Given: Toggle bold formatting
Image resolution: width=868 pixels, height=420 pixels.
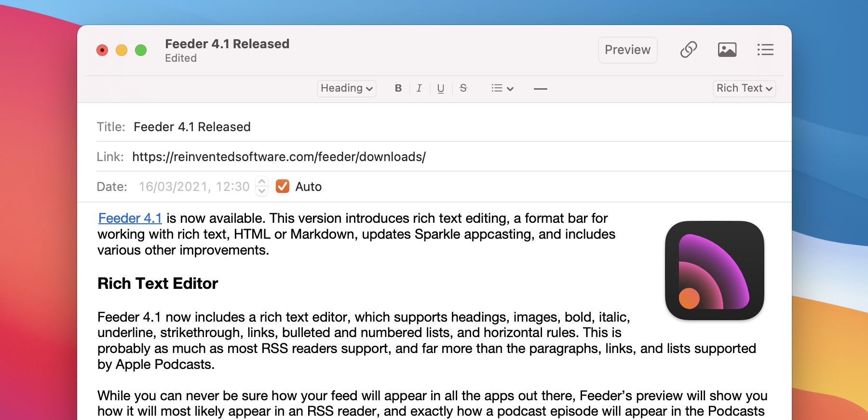Looking at the screenshot, I should pyautogui.click(x=398, y=88).
